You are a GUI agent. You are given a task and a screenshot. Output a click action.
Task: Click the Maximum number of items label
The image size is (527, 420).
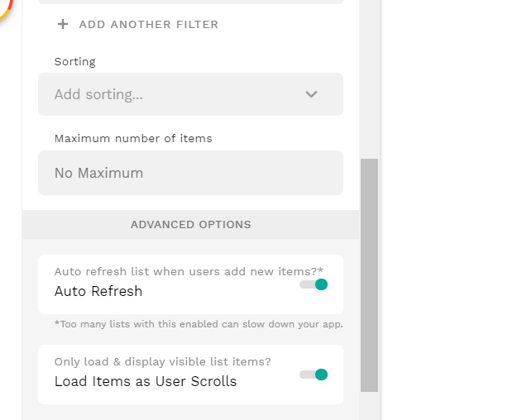pyautogui.click(x=133, y=138)
